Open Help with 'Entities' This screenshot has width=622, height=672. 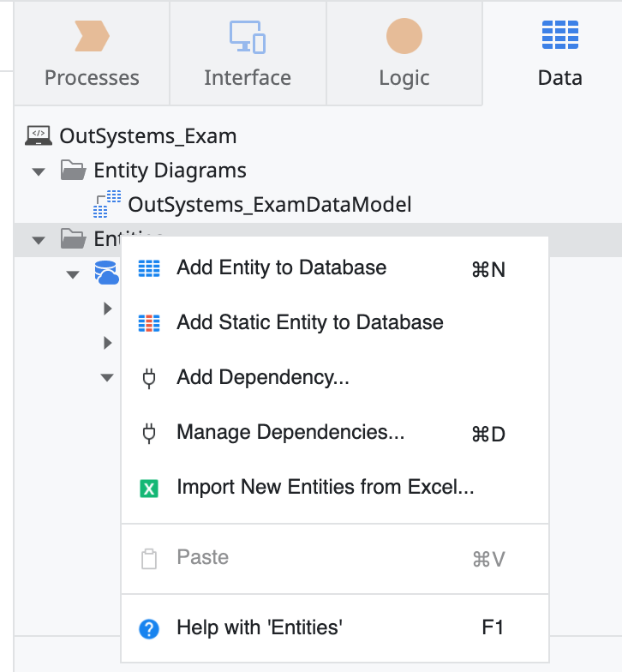point(259,627)
